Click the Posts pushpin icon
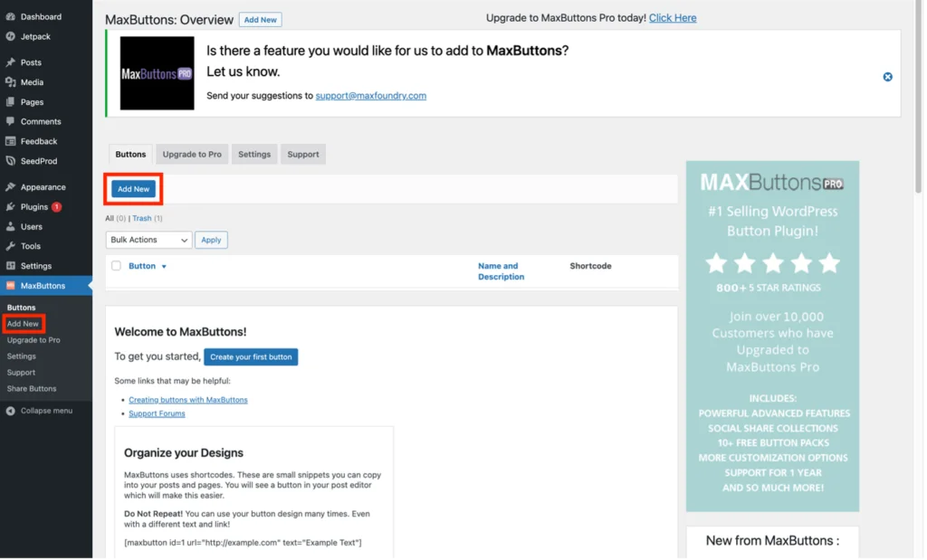Screen dimensions: 927x560 click(10, 62)
